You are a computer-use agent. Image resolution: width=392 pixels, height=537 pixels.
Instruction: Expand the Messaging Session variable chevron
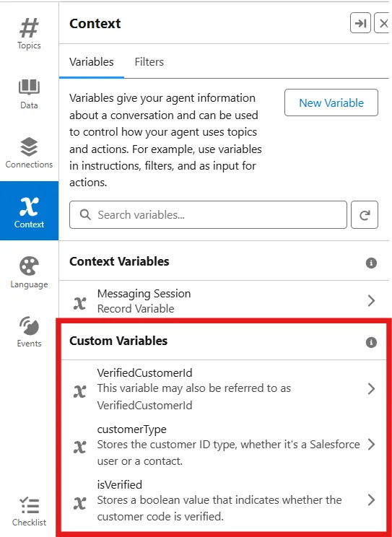pos(371,301)
